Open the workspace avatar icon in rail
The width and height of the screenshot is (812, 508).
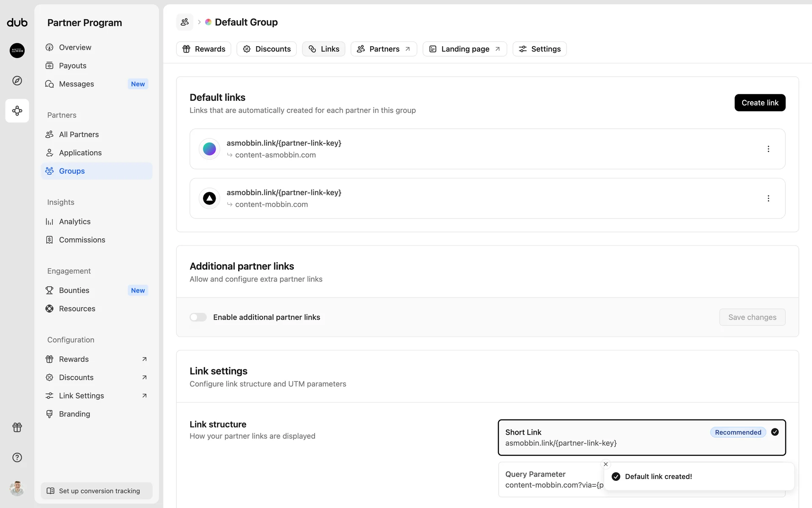[x=17, y=50]
